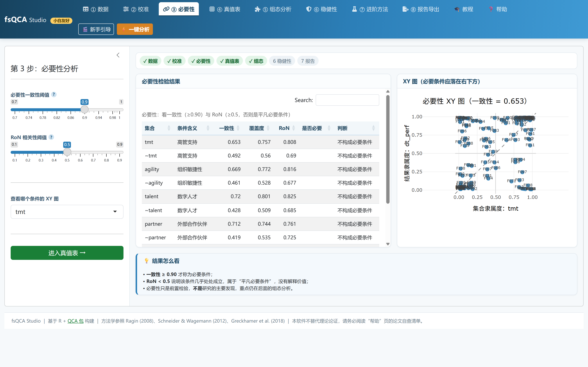Collapse the sidebar with the chevron icon
This screenshot has width=588, height=367.
click(118, 55)
